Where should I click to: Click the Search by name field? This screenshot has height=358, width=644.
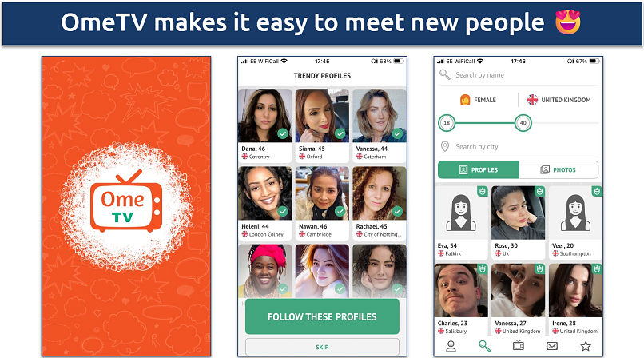(519, 75)
